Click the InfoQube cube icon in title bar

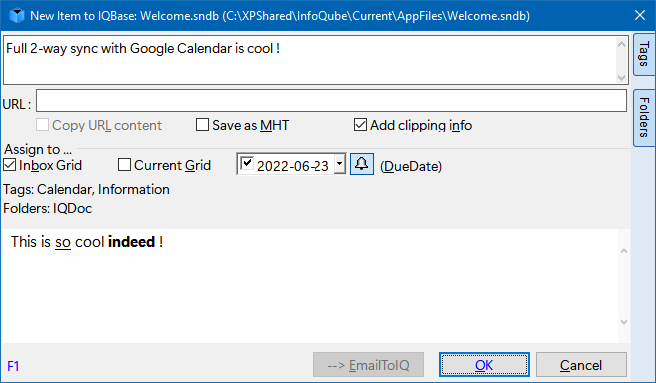17,15
